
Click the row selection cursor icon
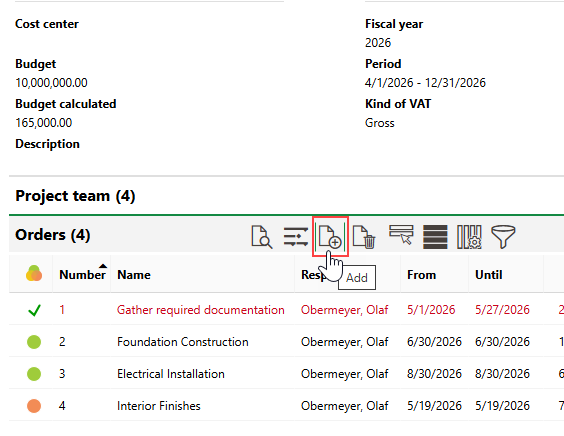pyautogui.click(x=401, y=235)
